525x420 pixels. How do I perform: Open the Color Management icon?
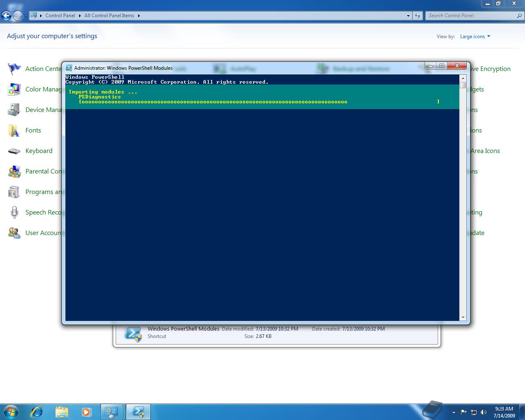14,89
